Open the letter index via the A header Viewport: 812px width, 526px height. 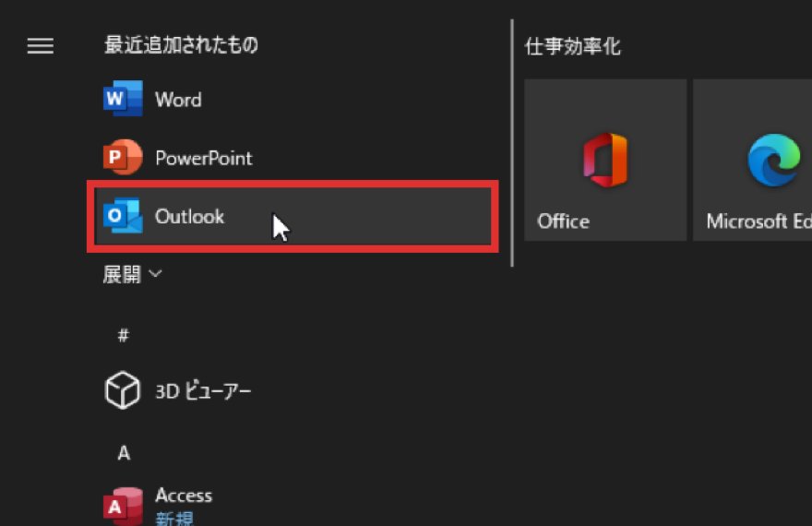point(124,453)
